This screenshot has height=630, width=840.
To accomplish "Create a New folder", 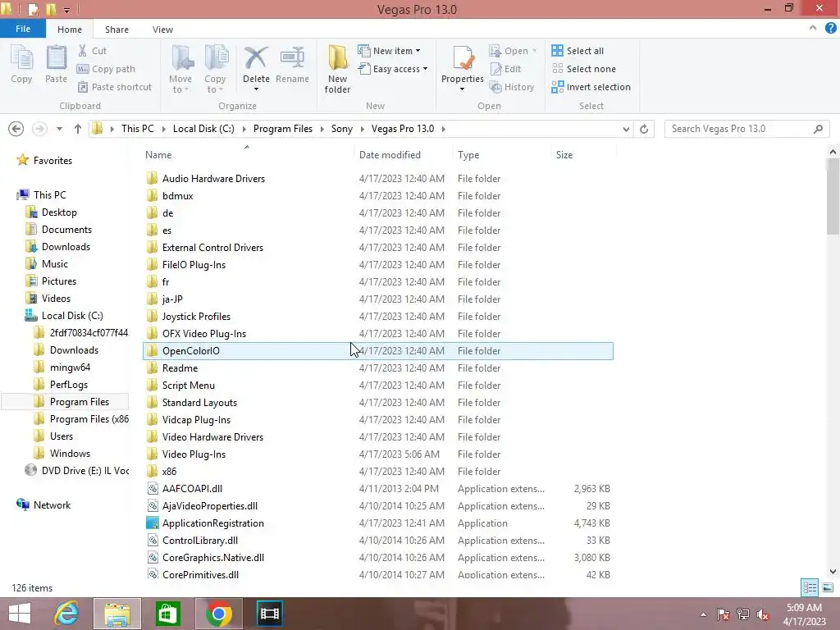I will coord(337,70).
